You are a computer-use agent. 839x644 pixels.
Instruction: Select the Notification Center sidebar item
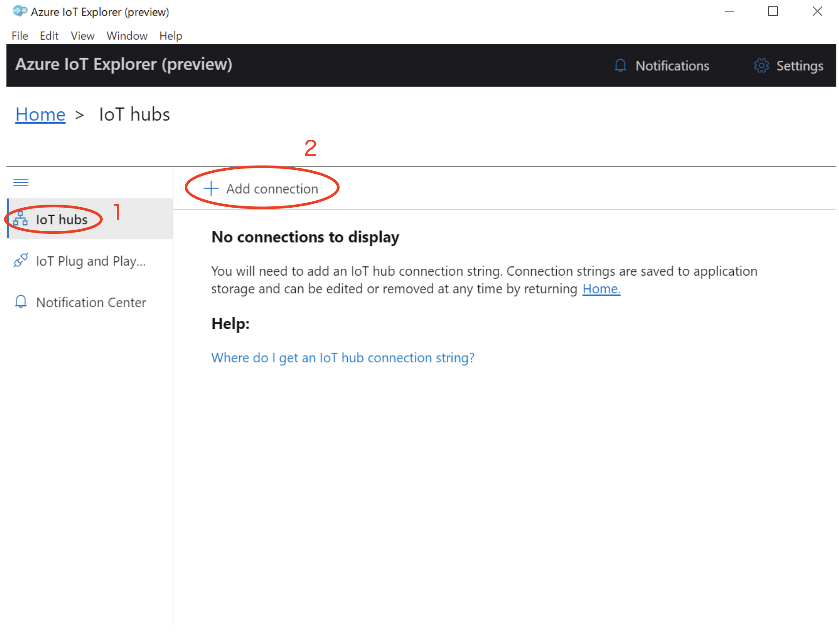(91, 302)
